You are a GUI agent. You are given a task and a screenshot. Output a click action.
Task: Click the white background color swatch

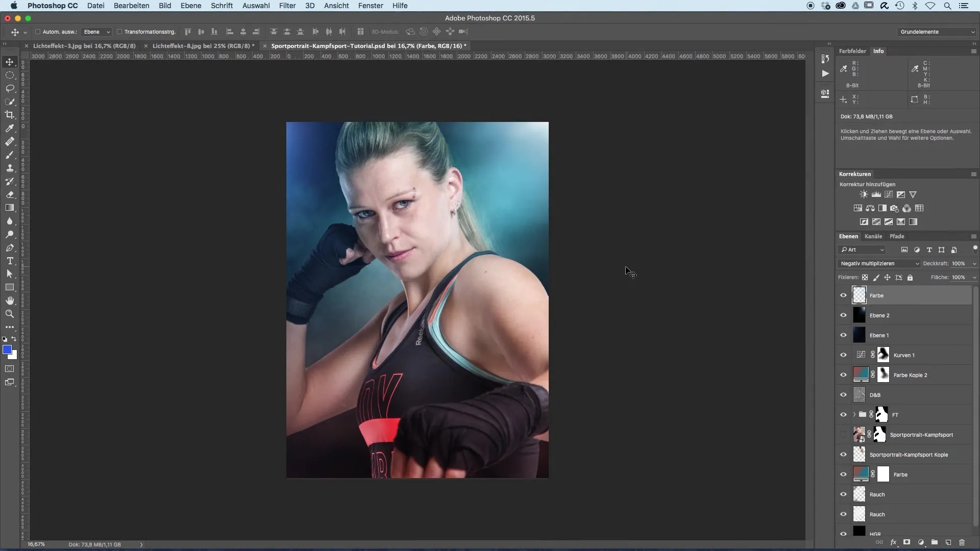[x=14, y=356]
